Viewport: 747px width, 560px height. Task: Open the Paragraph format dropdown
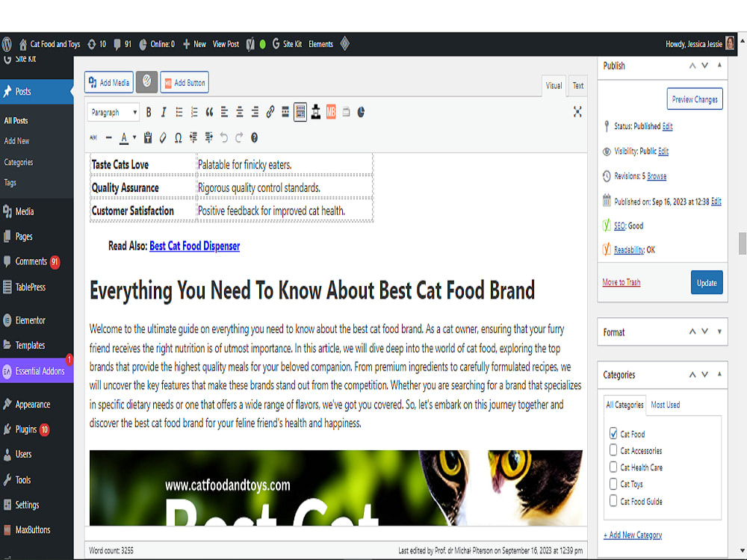114,113
